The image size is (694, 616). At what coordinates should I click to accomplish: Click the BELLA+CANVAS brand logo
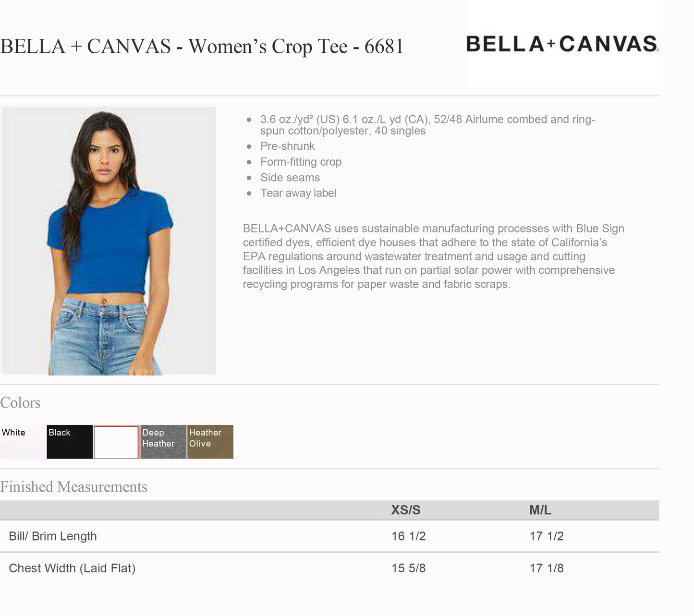pos(562,44)
